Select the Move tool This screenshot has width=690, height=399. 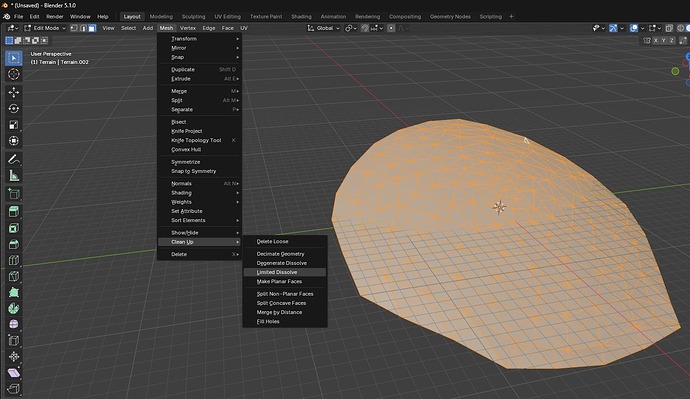click(x=14, y=92)
